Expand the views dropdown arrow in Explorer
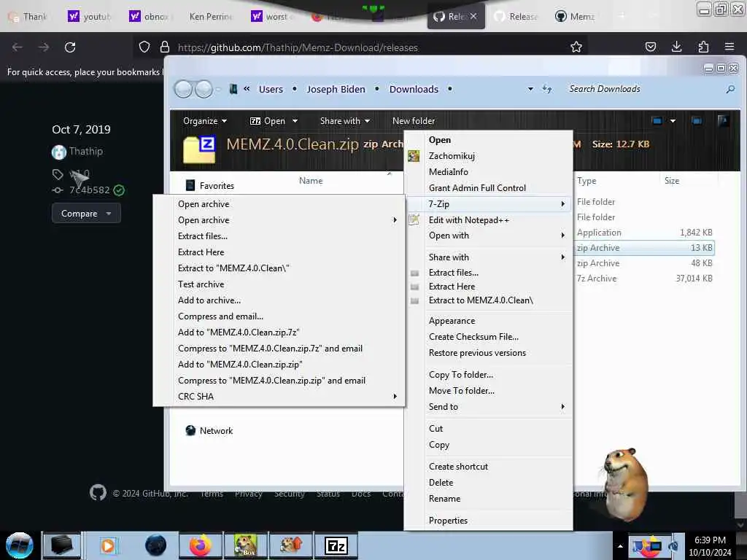 [x=673, y=121]
